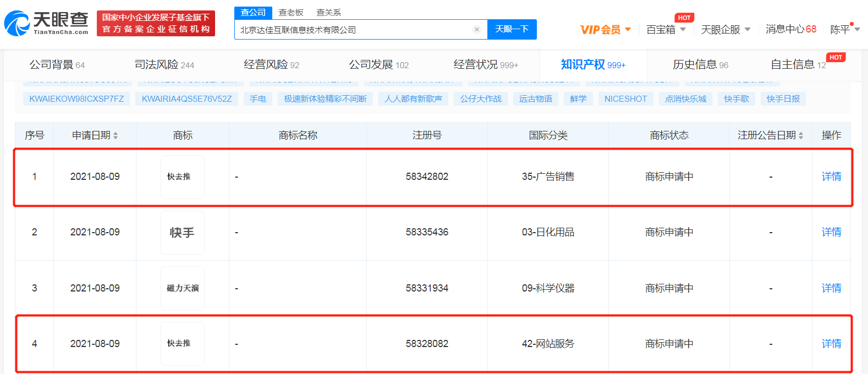The image size is (868, 374).
Task: Open the 磁力天演 trademark image
Action: pyautogui.click(x=182, y=288)
